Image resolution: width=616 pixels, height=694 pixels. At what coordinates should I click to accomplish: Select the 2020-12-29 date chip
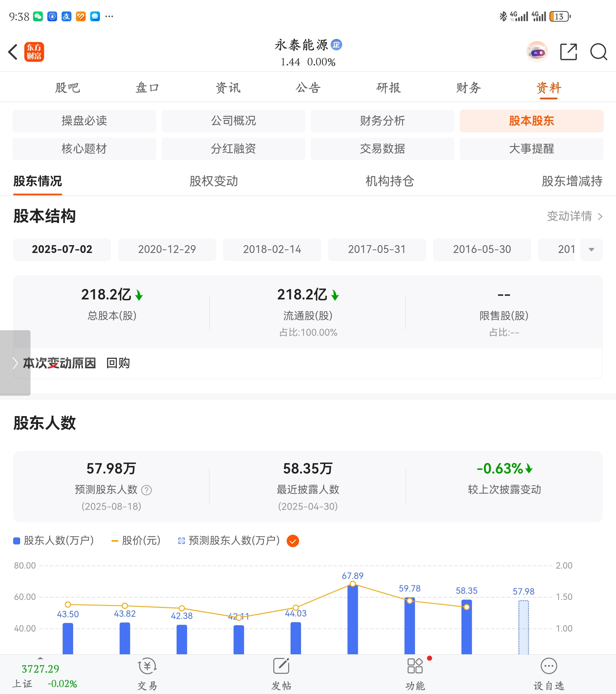(167, 250)
